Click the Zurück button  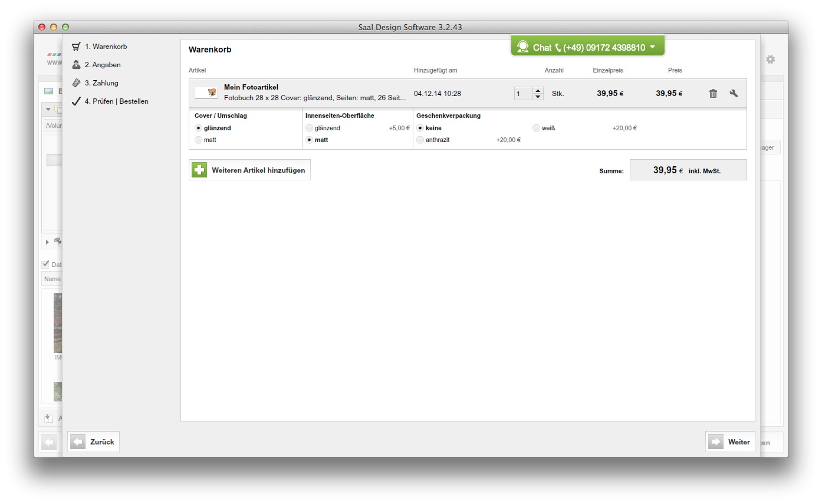click(x=93, y=442)
